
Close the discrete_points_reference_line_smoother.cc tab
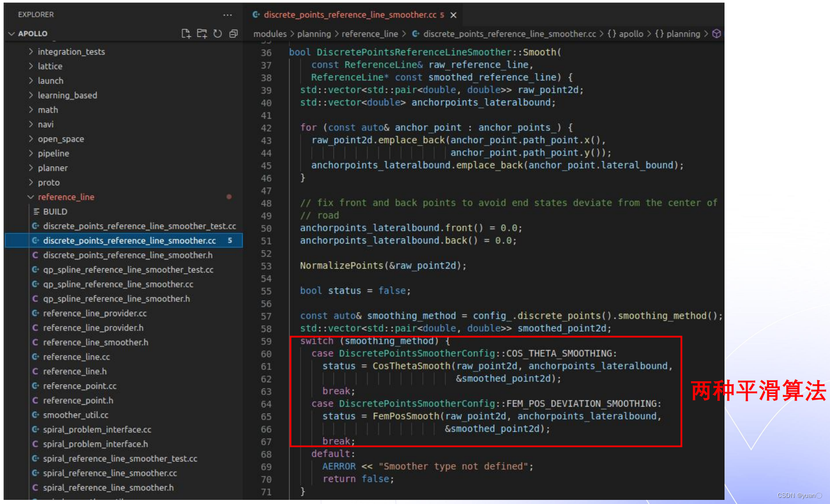pyautogui.click(x=453, y=15)
